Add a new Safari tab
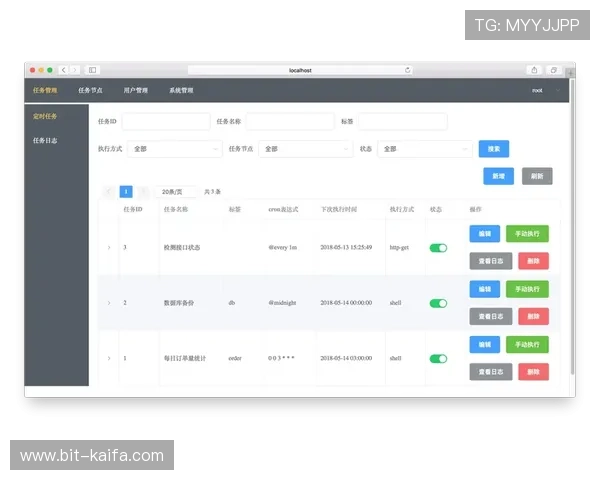 [x=571, y=73]
